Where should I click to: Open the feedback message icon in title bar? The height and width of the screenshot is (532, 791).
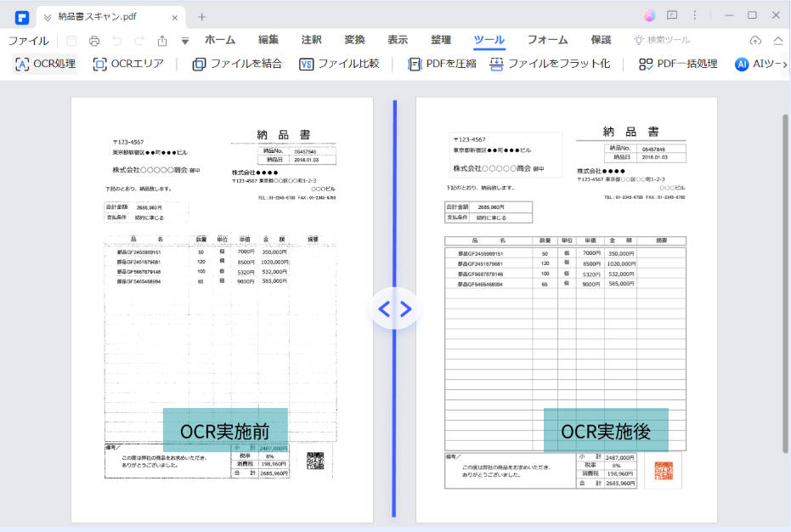coord(674,16)
